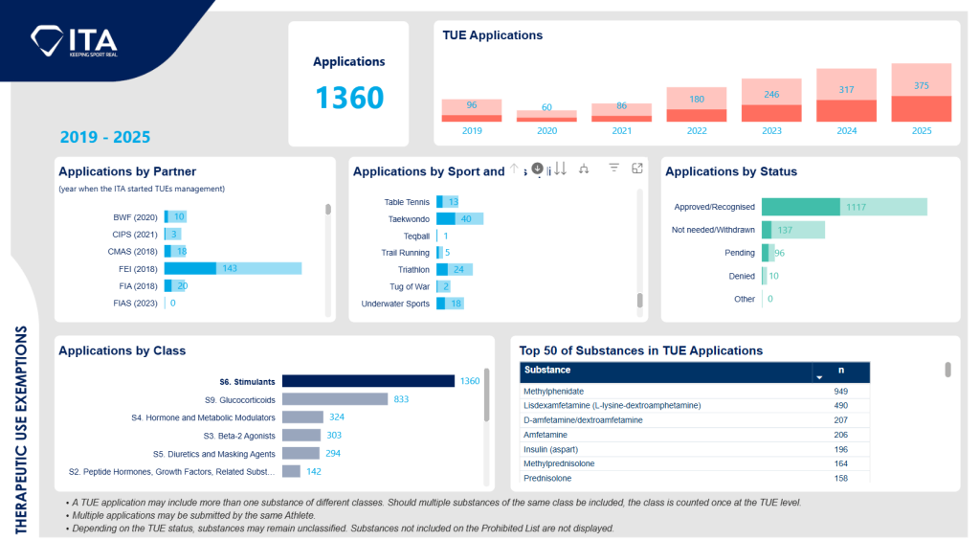Click scrollbar in Applications by Partner
The image size is (980, 541).
[328, 210]
